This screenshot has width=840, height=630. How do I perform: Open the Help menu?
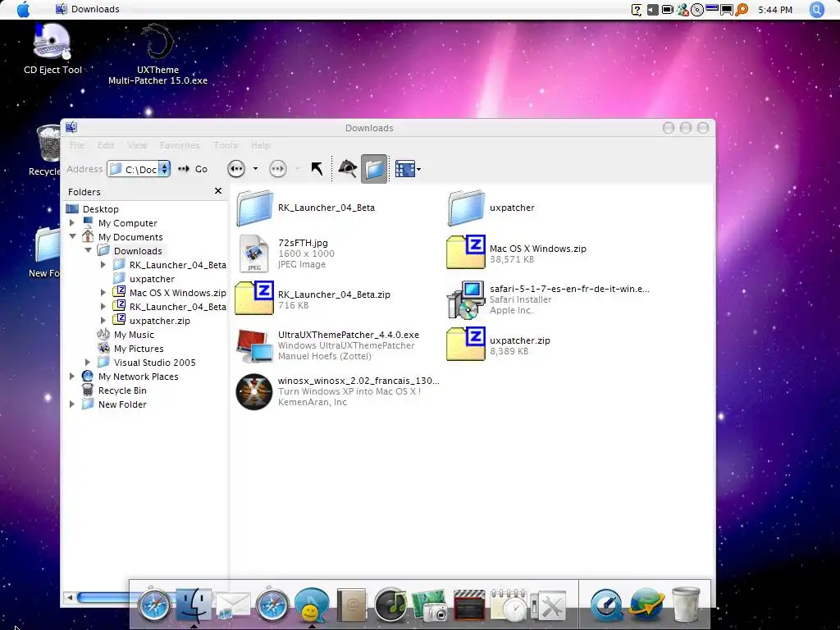(x=260, y=145)
